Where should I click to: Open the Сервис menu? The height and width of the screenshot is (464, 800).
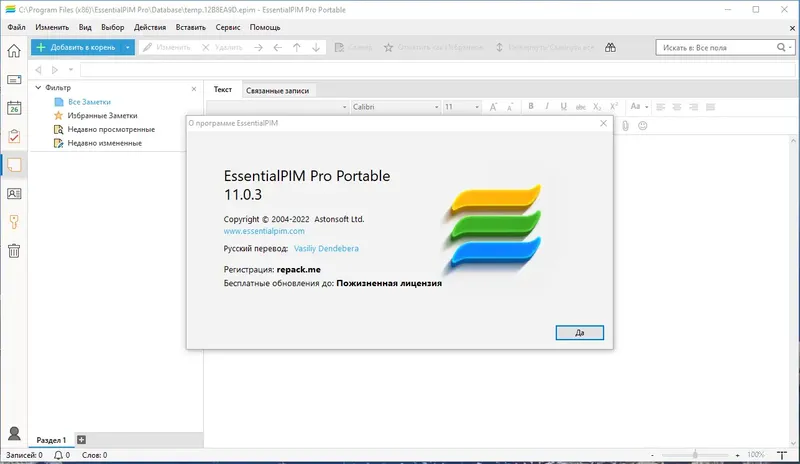point(228,28)
